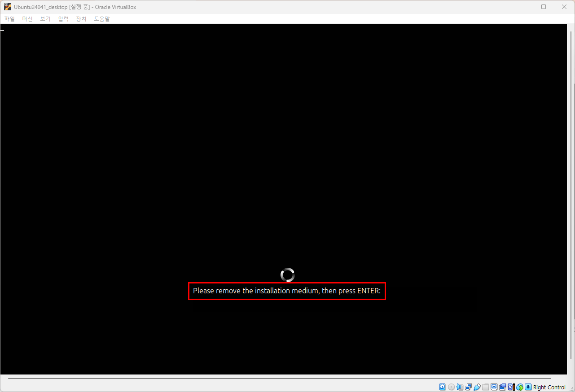Image resolution: width=575 pixels, height=392 pixels.
Task: Click the 'Please remove the installation medium' message
Action: 287,291
